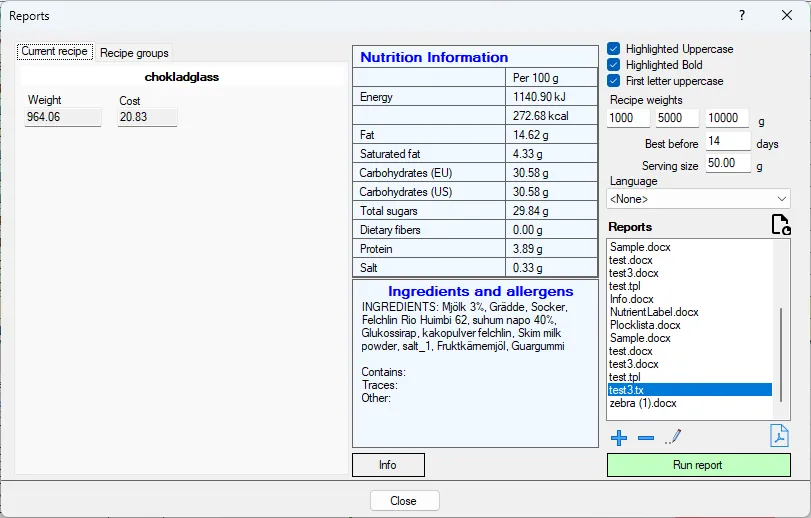The height and width of the screenshot is (518, 811).
Task: Click the remove report minus icon
Action: [646, 438]
